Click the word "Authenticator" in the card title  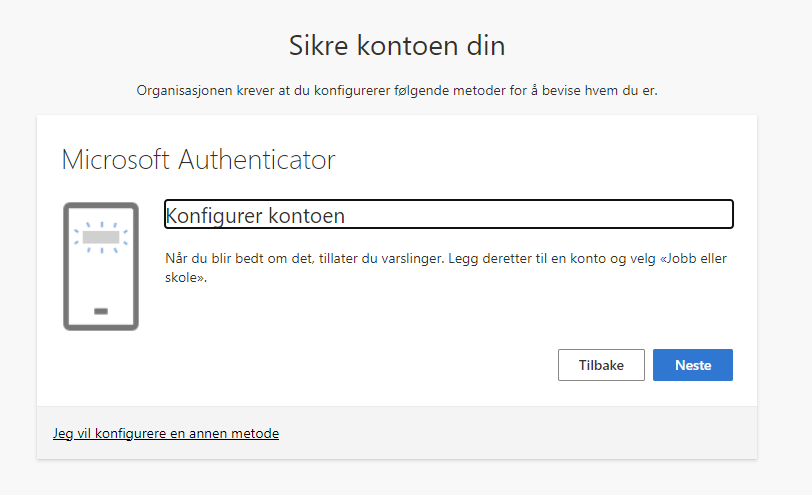258,160
